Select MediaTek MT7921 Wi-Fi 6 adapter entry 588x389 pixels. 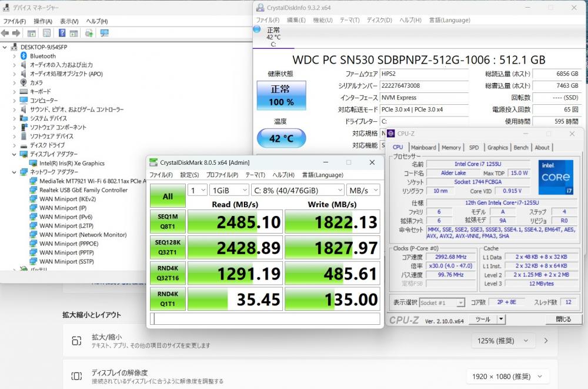coord(93,181)
